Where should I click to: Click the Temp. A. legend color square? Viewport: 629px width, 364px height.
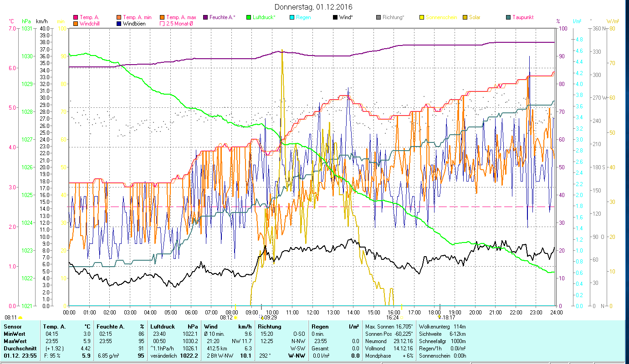pyautogui.click(x=76, y=18)
